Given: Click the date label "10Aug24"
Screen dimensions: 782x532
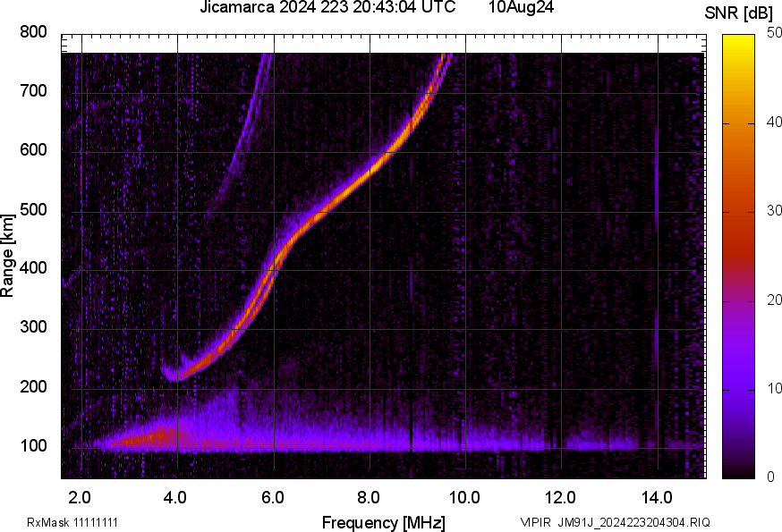Looking at the screenshot, I should 521,7.
